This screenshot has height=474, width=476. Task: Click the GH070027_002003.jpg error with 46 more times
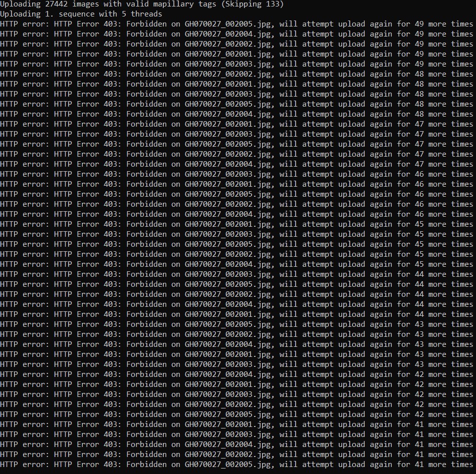(x=236, y=174)
